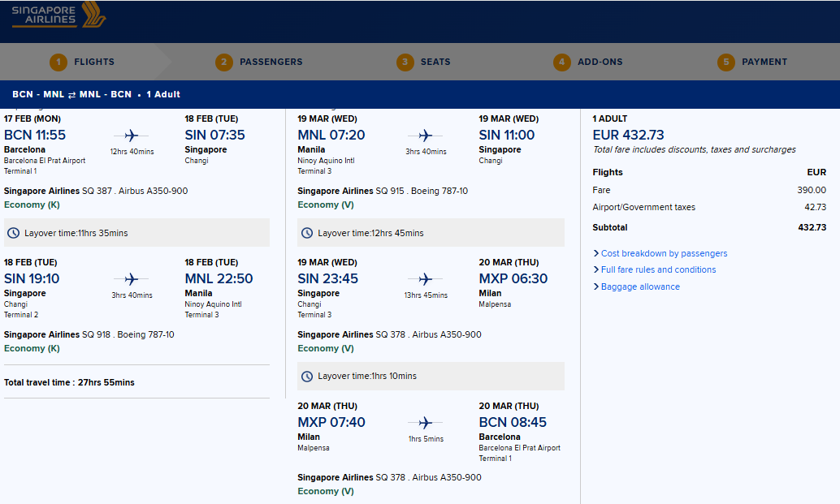840x504 pixels.
Task: Click the clock icon beside 12hrs 45mins layover
Action: (307, 233)
